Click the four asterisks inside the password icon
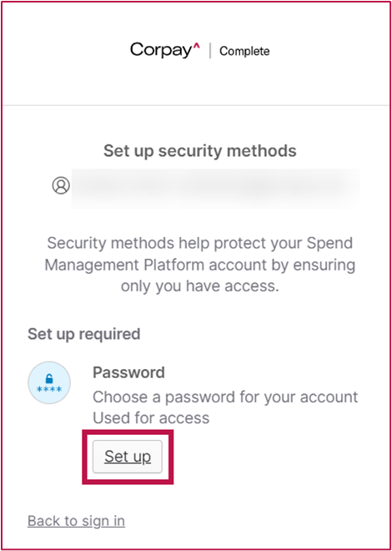 coord(49,389)
